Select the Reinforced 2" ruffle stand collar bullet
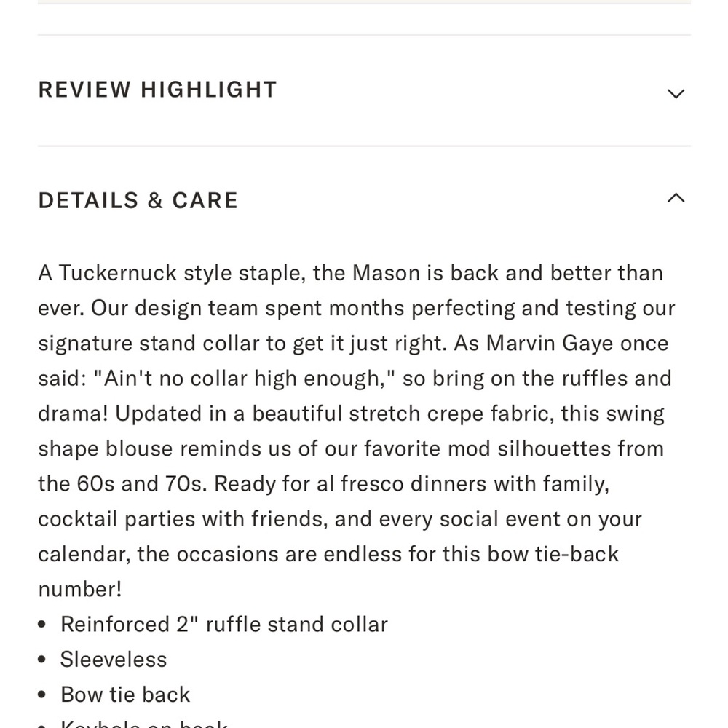The width and height of the screenshot is (728, 728). (x=223, y=625)
